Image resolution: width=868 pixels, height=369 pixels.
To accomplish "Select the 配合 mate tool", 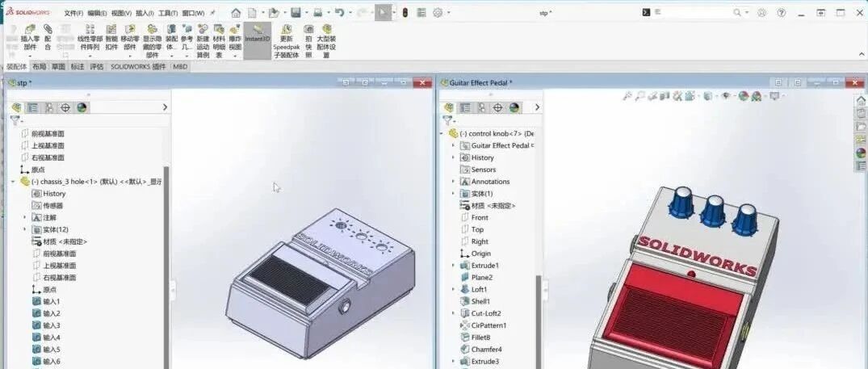I will 48,38.
